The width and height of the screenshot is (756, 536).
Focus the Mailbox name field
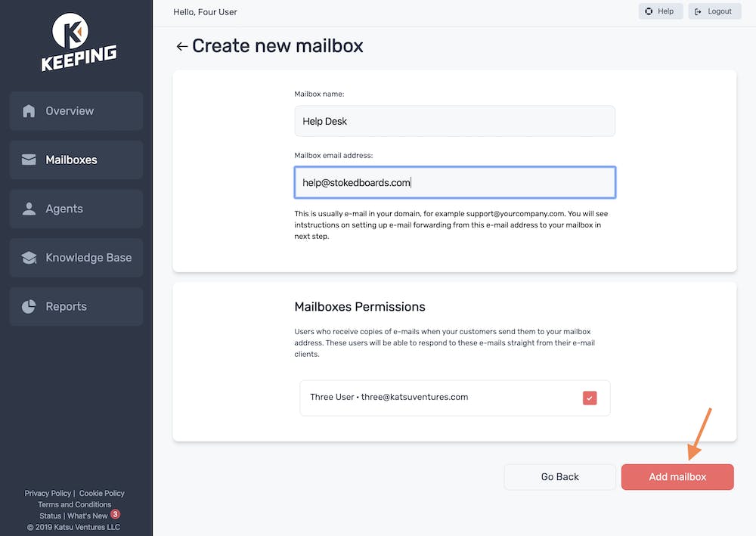pyautogui.click(x=454, y=121)
